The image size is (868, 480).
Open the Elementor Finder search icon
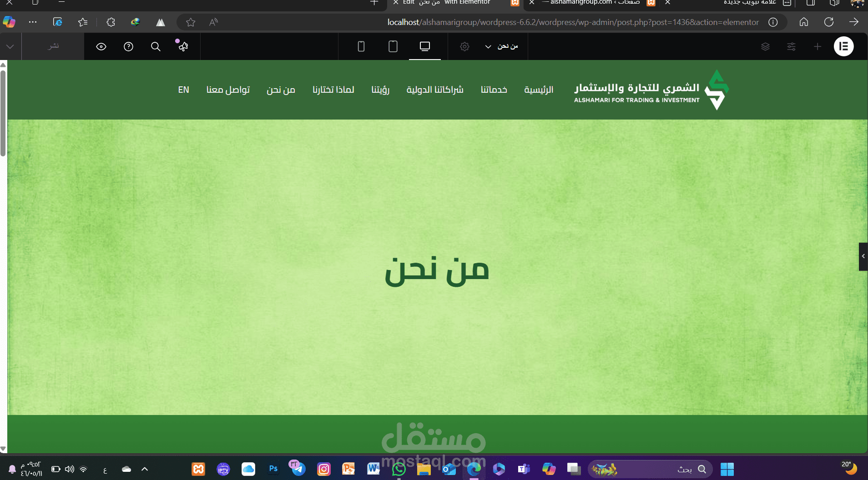(x=156, y=46)
